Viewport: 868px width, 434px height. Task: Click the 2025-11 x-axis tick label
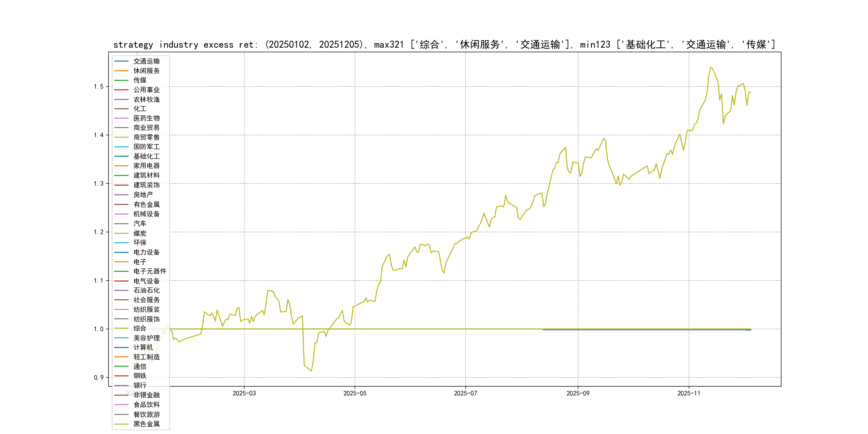pyautogui.click(x=689, y=393)
